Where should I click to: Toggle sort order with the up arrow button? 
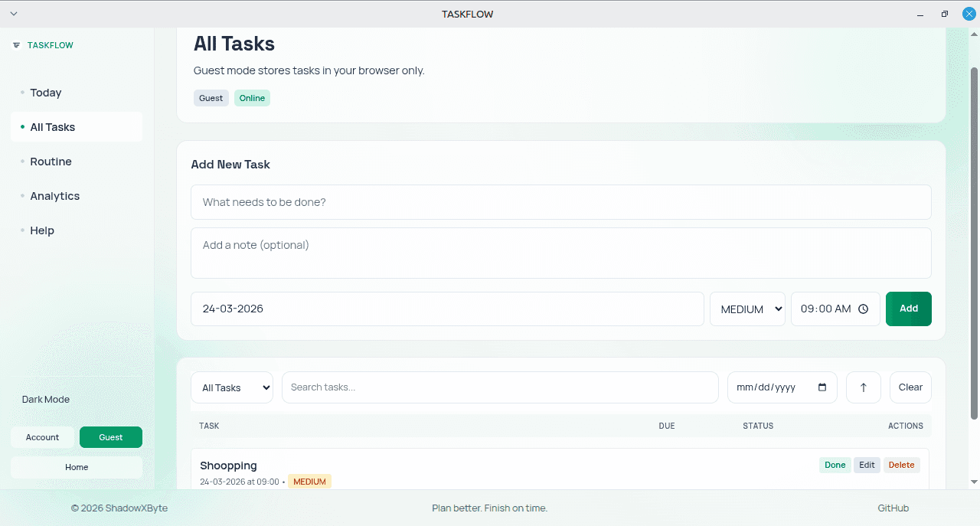click(x=864, y=387)
